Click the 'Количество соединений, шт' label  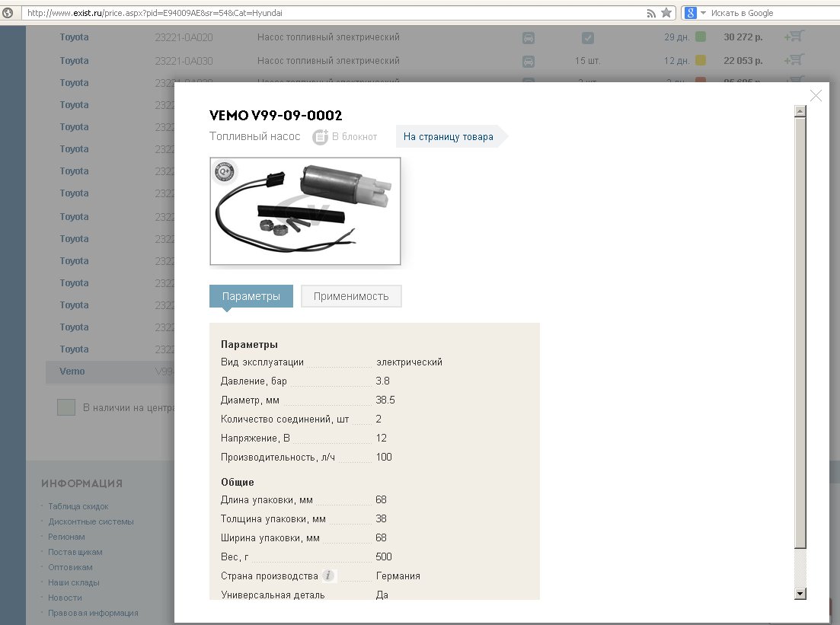tap(285, 419)
